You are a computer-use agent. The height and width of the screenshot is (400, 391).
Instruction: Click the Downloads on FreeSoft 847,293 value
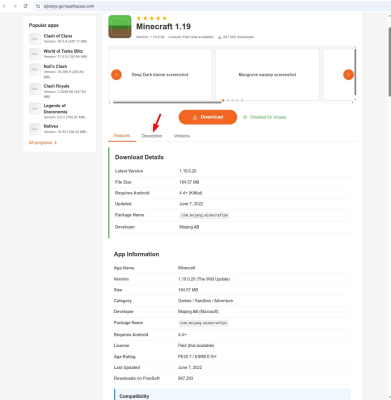pos(185,378)
